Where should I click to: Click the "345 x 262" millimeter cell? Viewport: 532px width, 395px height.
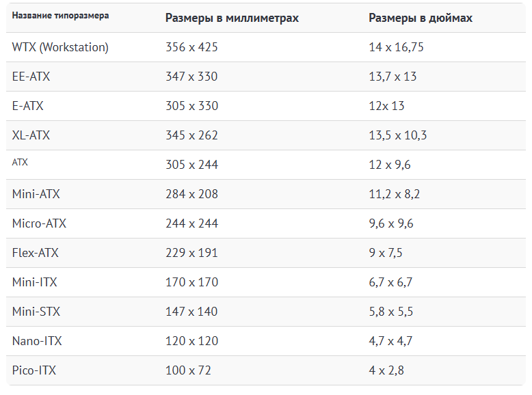pyautogui.click(x=191, y=135)
